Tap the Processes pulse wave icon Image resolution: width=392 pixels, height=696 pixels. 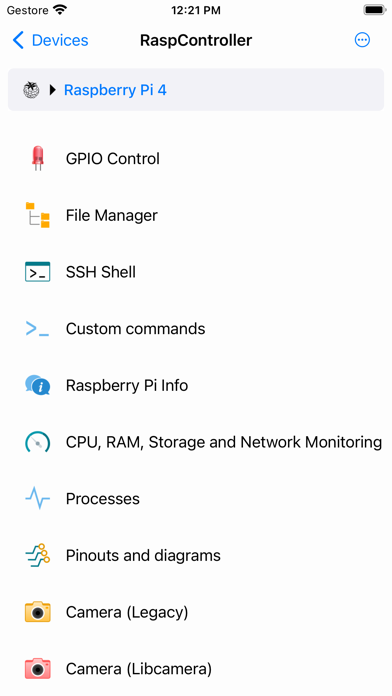38,498
